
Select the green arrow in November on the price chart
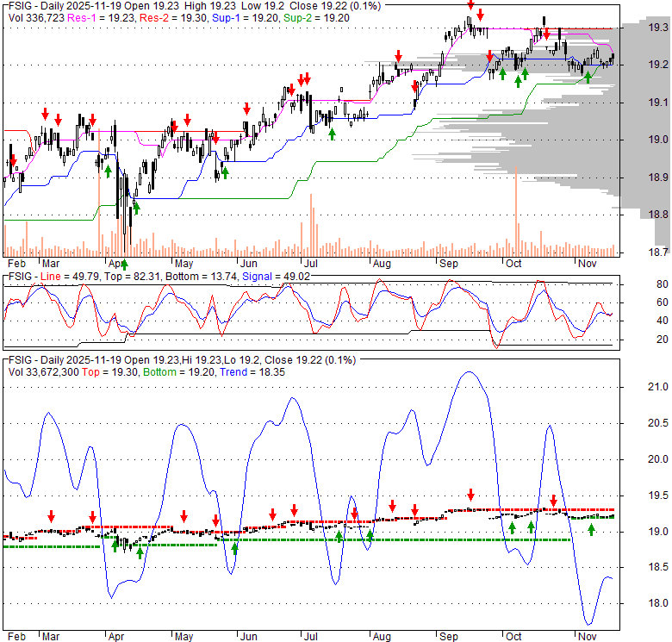588,76
